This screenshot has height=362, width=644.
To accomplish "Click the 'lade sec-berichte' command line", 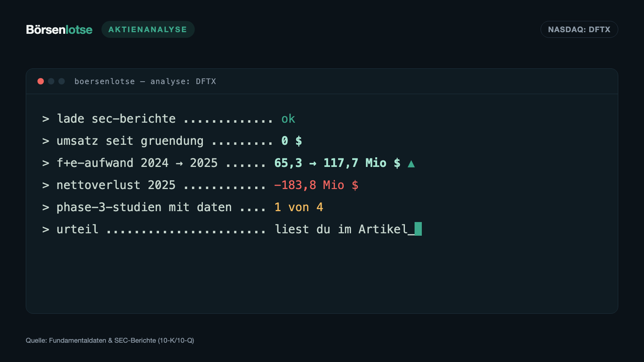I will point(116,119).
